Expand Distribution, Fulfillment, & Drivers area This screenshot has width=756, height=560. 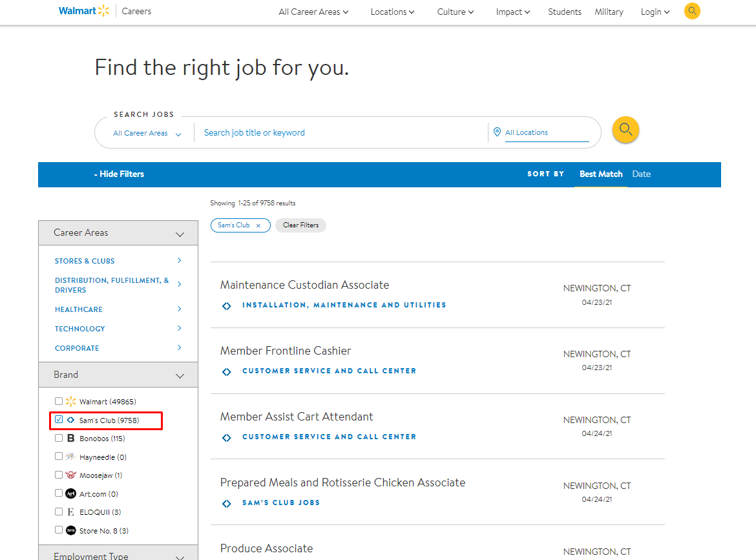click(118, 285)
